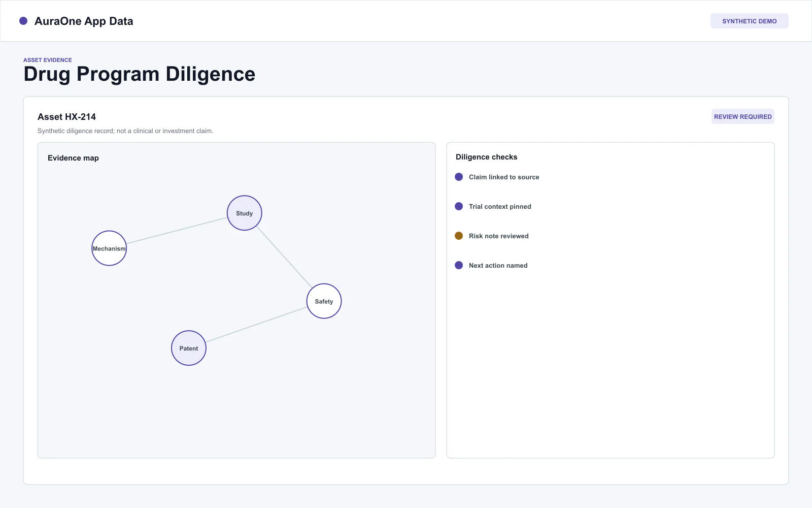Click the 'Risk note reviewed' text
Screen dimensions: 812x508
tap(499, 236)
